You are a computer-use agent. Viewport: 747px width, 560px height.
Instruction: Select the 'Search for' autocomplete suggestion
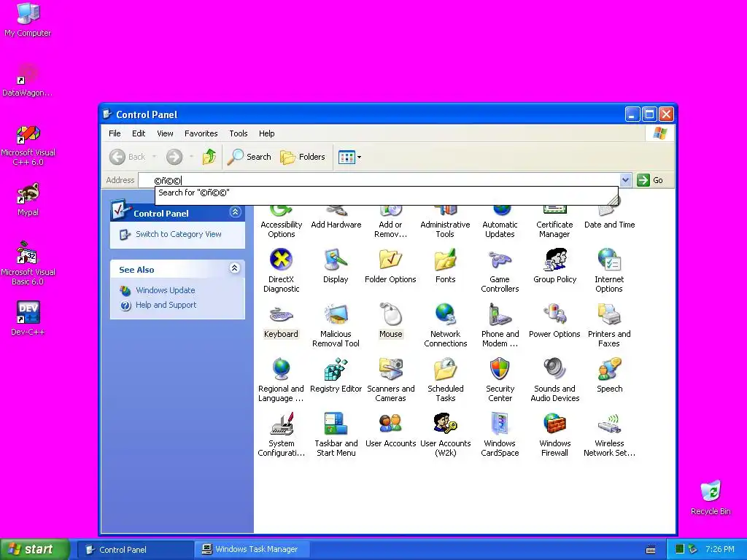[387, 192]
